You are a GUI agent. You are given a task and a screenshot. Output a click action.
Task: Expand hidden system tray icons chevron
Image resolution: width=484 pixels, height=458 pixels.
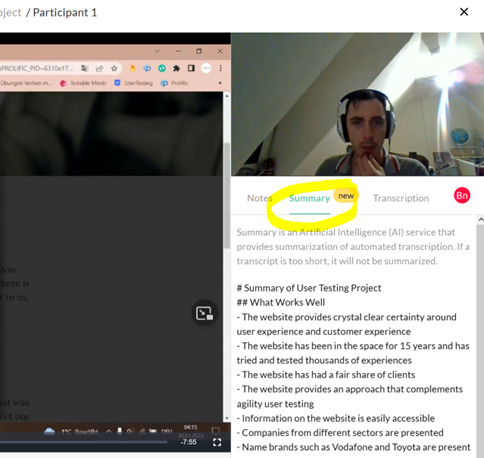pyautogui.click(x=109, y=431)
